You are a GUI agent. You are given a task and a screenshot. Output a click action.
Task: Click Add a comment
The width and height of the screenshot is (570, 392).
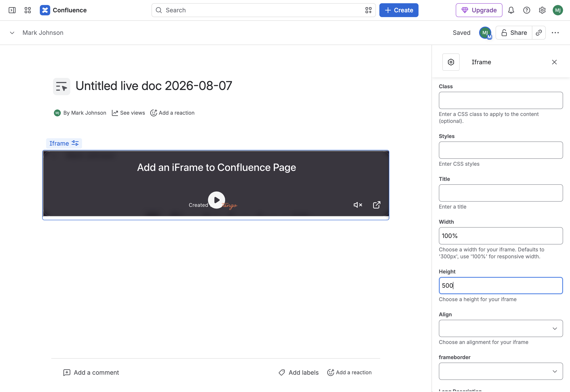pos(91,372)
